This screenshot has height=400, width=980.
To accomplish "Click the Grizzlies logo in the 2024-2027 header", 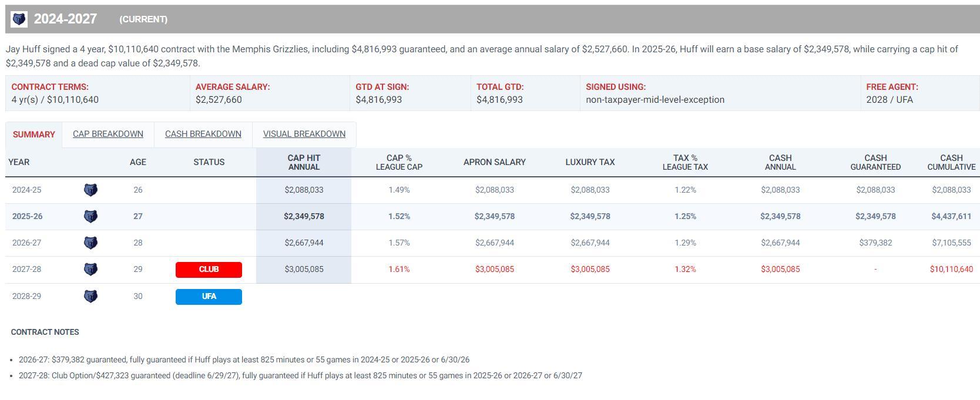I will tap(19, 19).
